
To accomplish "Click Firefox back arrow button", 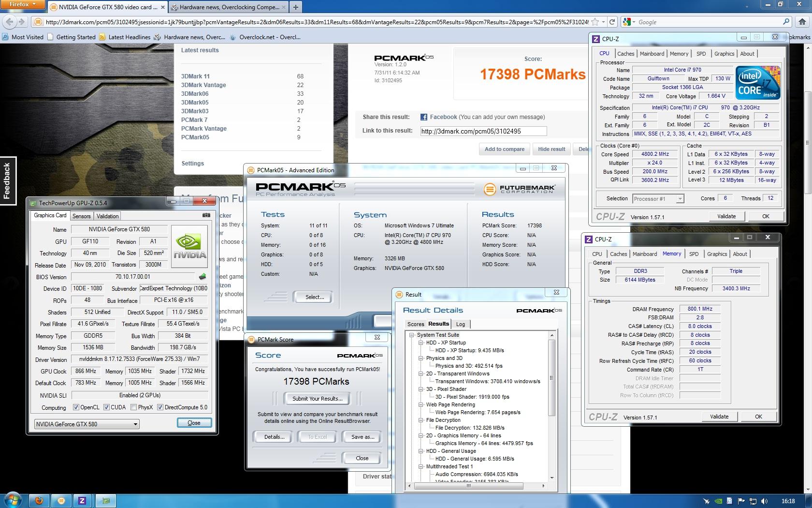I will [9, 22].
